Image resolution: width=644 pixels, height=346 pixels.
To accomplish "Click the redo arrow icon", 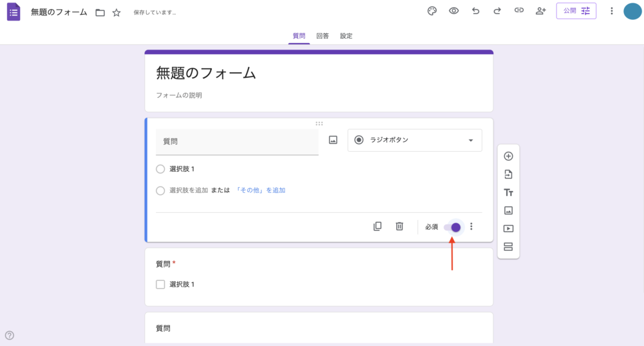I will [497, 11].
